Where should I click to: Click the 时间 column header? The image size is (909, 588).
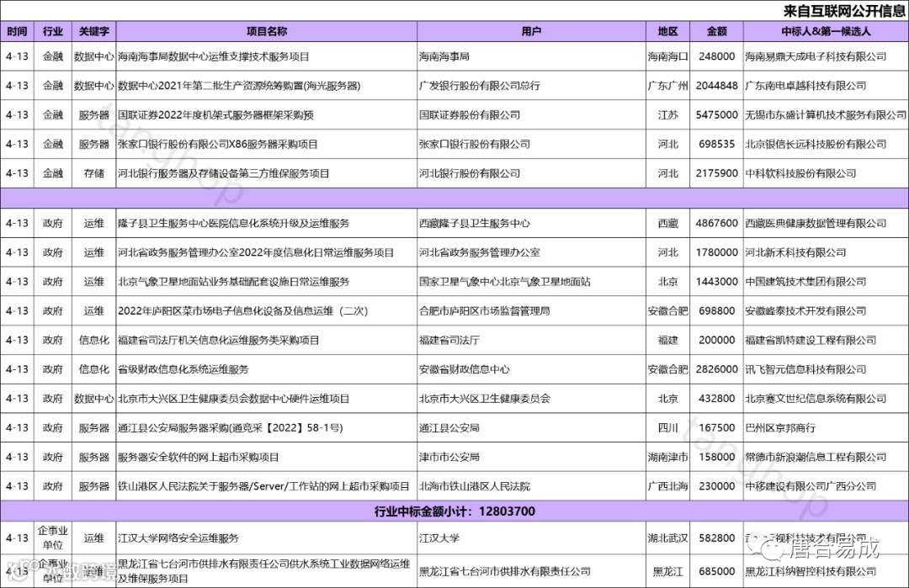click(x=17, y=31)
